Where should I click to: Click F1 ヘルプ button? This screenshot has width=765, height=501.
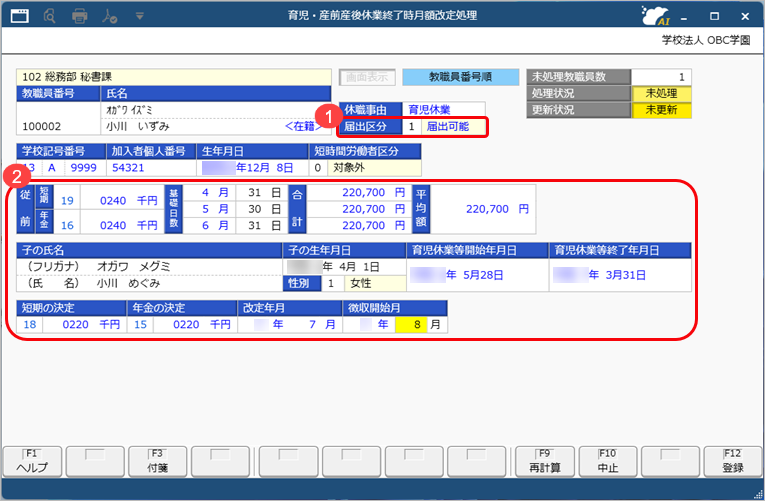[x=32, y=461]
